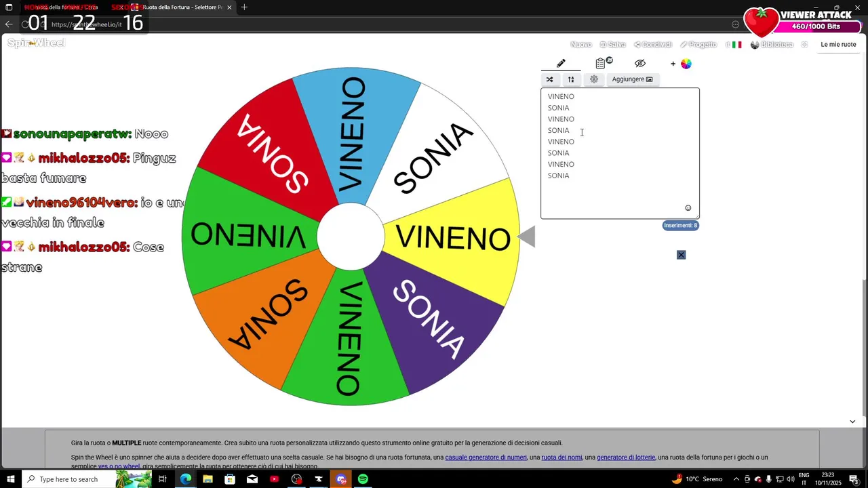868x488 pixels.
Task: Click inside the entries text area
Action: pyautogui.click(x=620, y=153)
